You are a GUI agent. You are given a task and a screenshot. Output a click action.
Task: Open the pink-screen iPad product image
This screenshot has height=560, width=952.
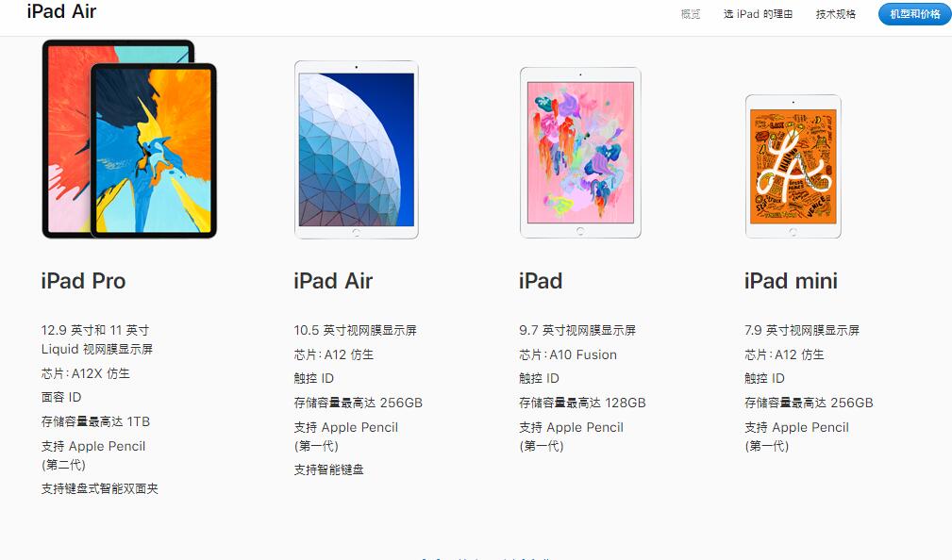point(580,153)
